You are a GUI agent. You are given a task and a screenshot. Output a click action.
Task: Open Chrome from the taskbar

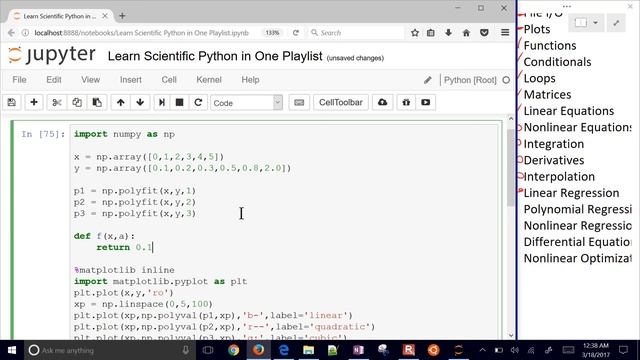click(x=233, y=350)
